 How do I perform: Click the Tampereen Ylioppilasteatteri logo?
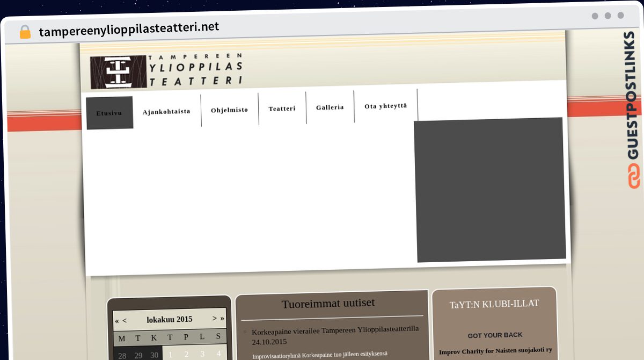(166, 70)
